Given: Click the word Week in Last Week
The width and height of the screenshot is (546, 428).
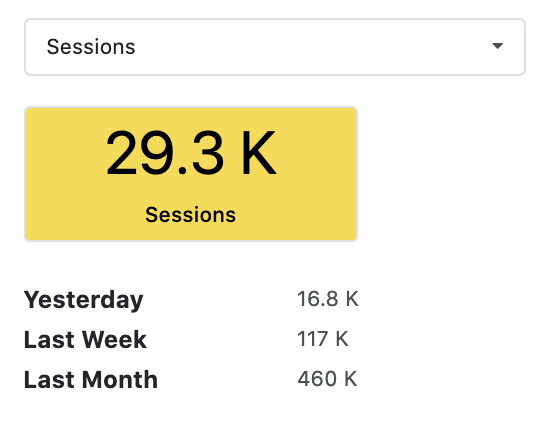Looking at the screenshot, I should point(114,340).
